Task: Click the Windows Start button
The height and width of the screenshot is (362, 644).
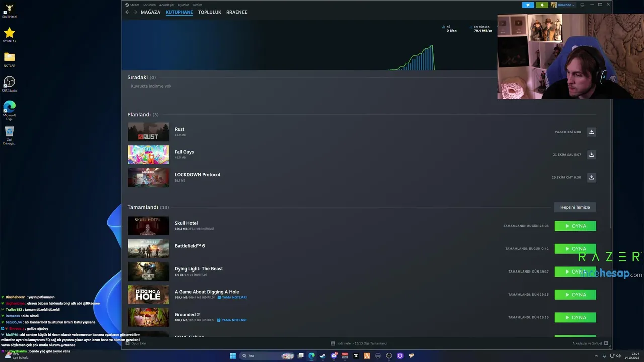Action: [233, 356]
